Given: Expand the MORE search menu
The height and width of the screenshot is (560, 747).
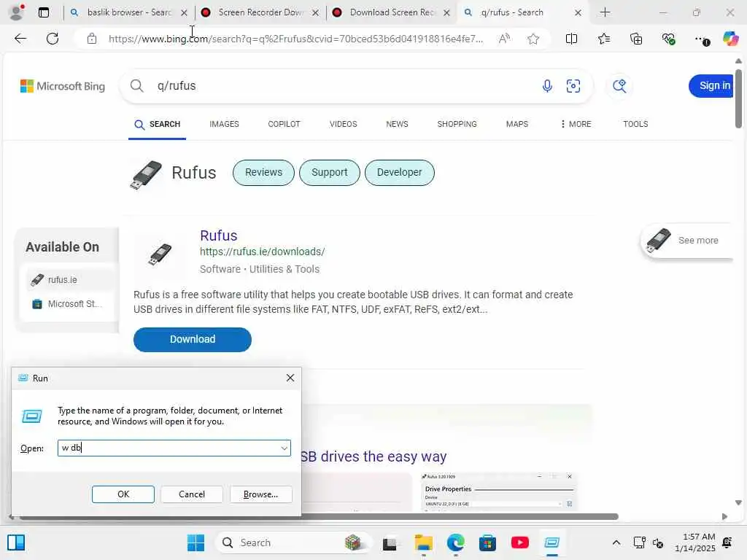Looking at the screenshot, I should [576, 124].
